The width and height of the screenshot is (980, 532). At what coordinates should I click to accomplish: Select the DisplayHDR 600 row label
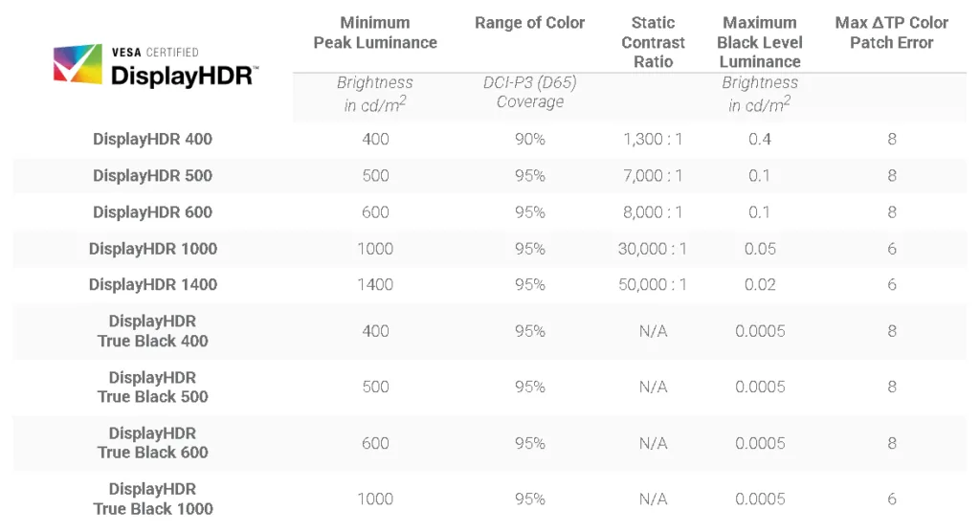click(x=152, y=211)
